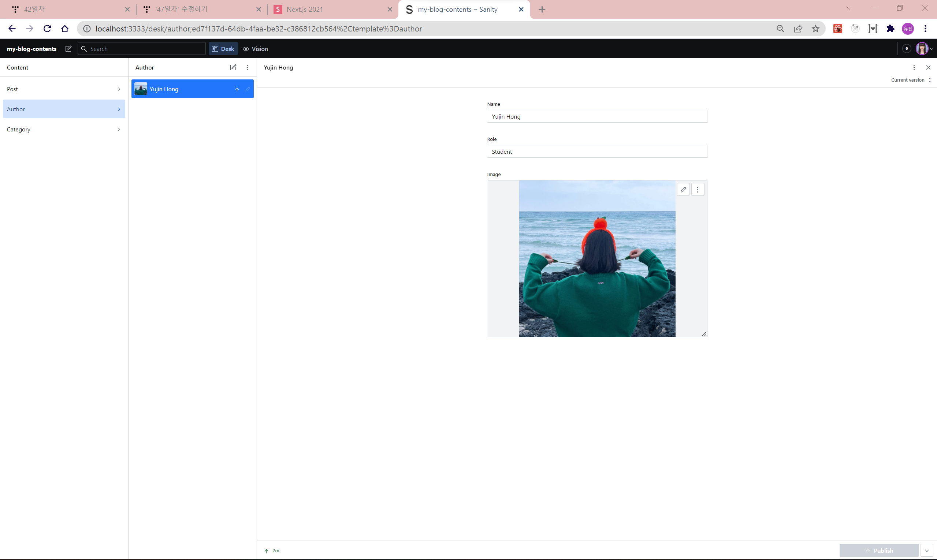The image size is (937, 560).
Task: Close the Yujin Hong document pane
Action: click(928, 68)
